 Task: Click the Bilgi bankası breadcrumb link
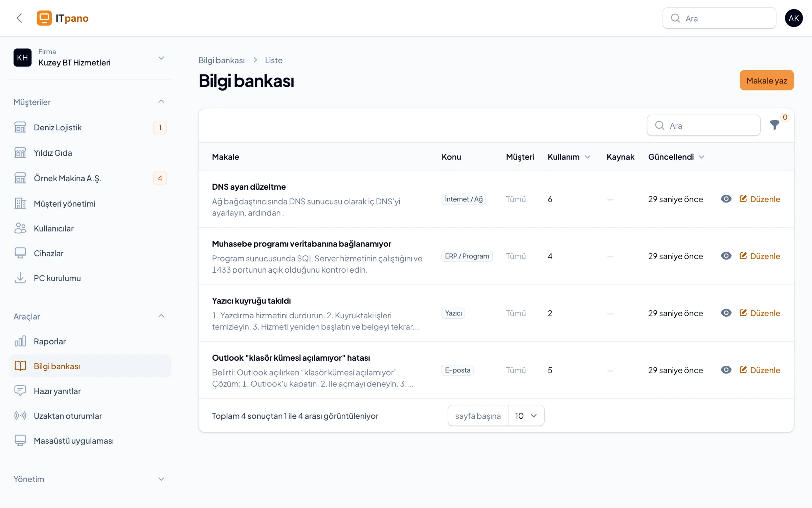[221, 60]
